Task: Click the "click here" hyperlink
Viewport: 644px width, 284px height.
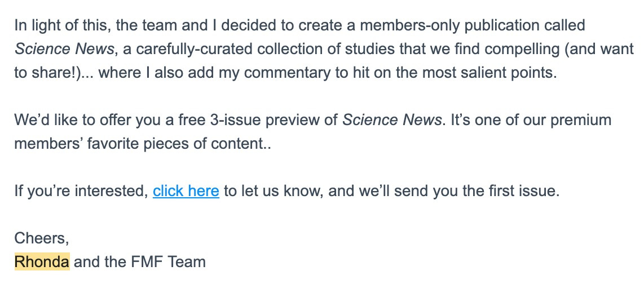Action: (186, 191)
